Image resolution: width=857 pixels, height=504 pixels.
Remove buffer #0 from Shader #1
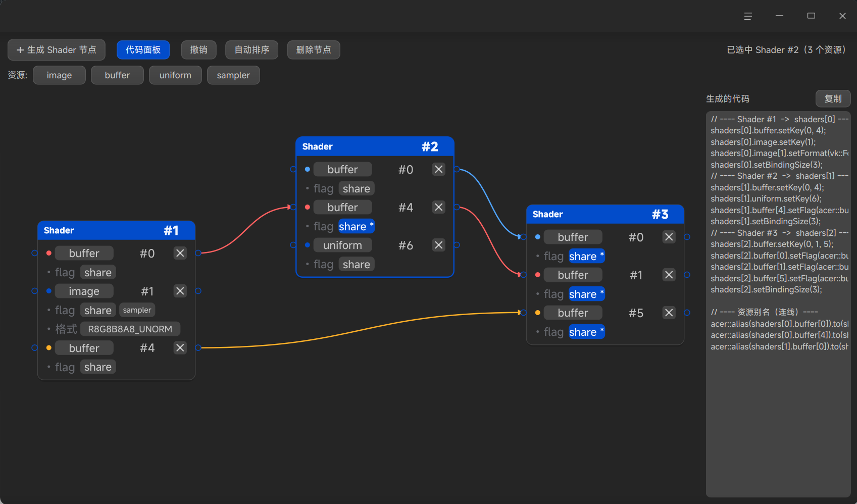[x=180, y=253]
